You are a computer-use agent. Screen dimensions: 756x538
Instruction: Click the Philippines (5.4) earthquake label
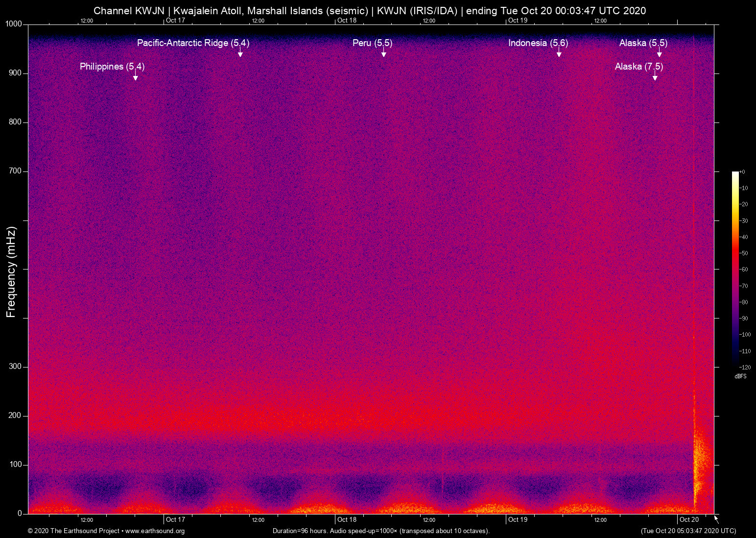tap(112, 66)
